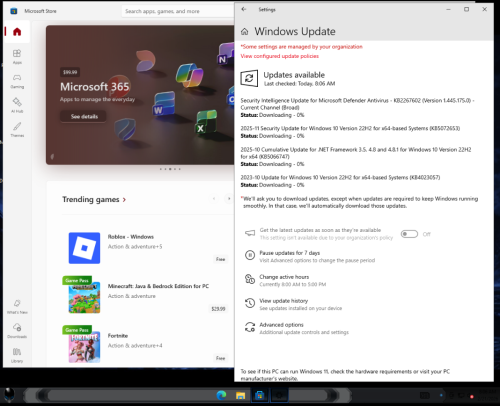Viewport: 500px width, 406px height.
Task: Go back using Settings back arrow
Action: click(x=244, y=9)
